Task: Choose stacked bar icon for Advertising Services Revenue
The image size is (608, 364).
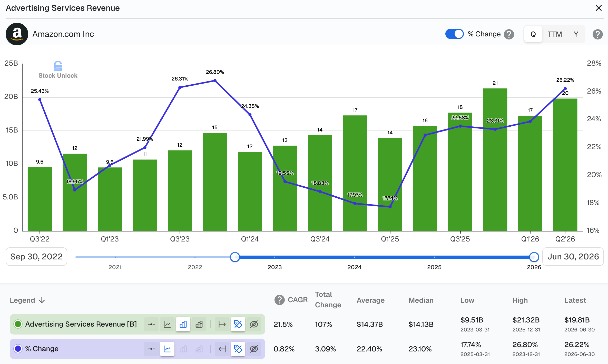Action: [x=199, y=324]
